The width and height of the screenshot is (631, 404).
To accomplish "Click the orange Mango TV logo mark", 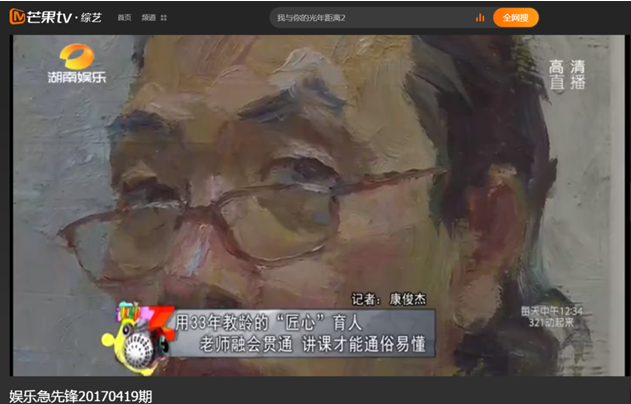I will coord(16,17).
